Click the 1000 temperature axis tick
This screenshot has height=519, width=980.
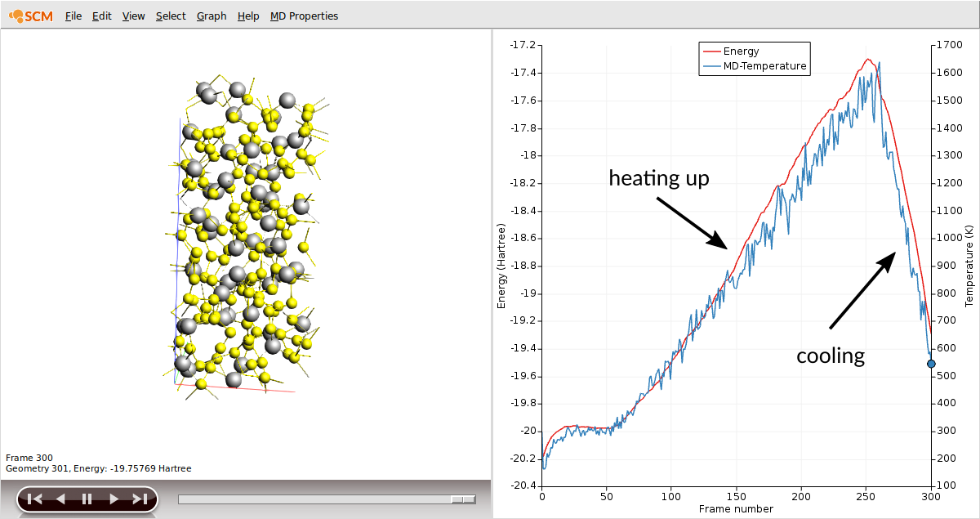click(x=948, y=238)
